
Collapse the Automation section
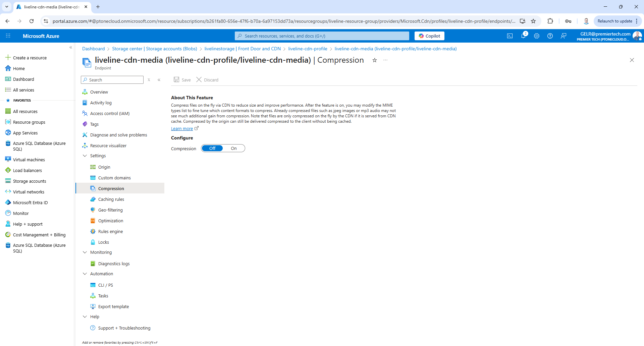(85, 274)
